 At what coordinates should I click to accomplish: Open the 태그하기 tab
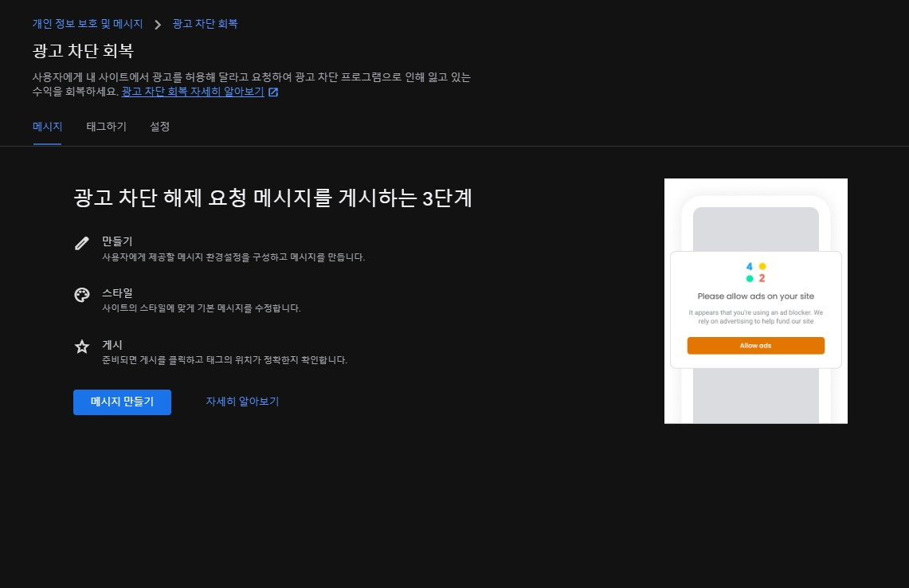[106, 127]
